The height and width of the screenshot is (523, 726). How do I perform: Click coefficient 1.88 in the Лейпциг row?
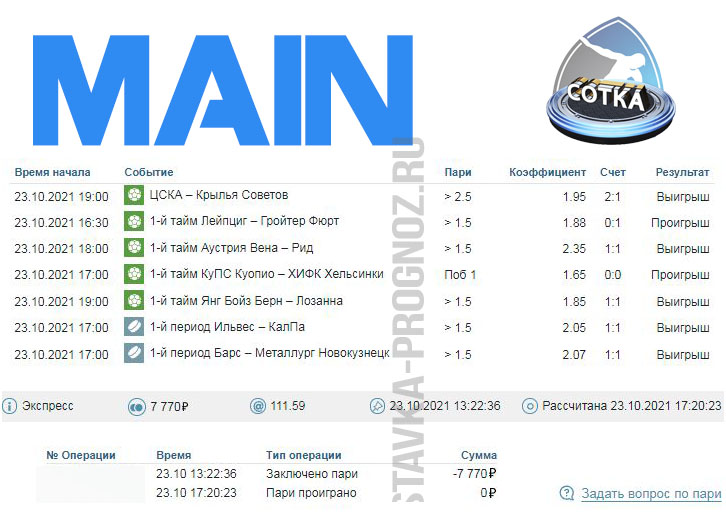coord(574,223)
